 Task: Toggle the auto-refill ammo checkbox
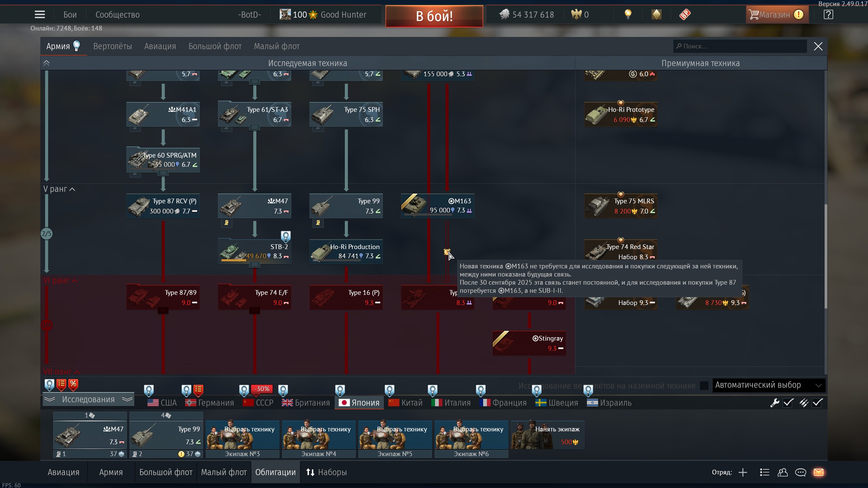click(817, 403)
